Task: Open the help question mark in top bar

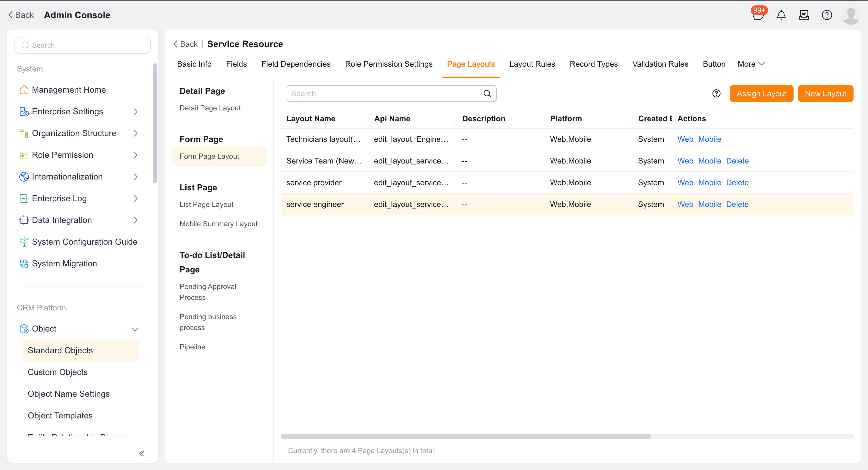Action: click(x=826, y=15)
